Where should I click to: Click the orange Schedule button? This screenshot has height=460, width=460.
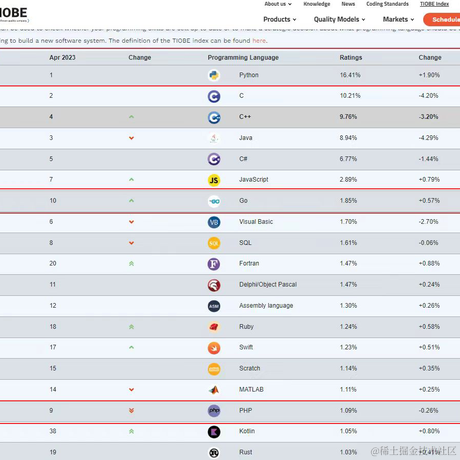(442, 20)
